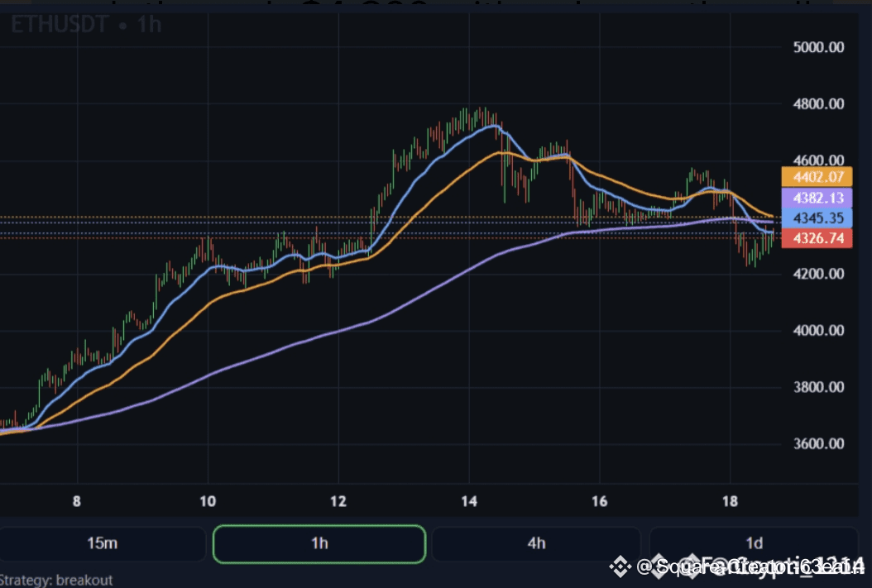The height and width of the screenshot is (588, 872).
Task: Select the 1h timeframe tab
Action: click(x=319, y=543)
